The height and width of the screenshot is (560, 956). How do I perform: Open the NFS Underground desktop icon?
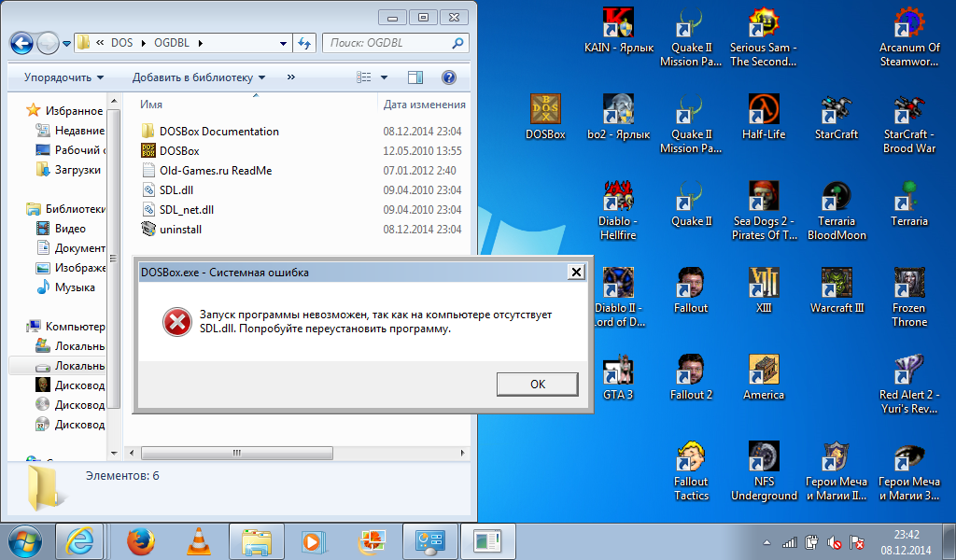[x=764, y=471]
